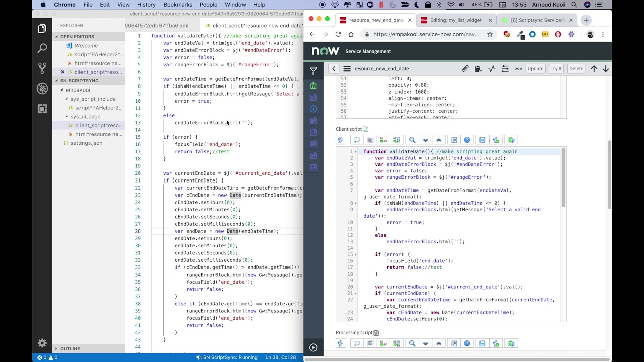The height and width of the screenshot is (362, 644).
Task: Open the Debug view in VS Code
Action: coord(42,88)
